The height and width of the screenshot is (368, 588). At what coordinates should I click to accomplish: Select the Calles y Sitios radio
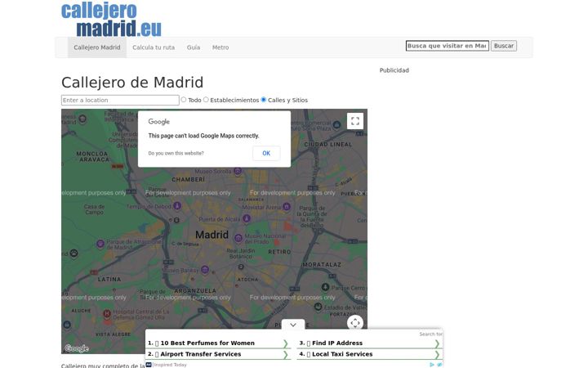click(x=264, y=100)
